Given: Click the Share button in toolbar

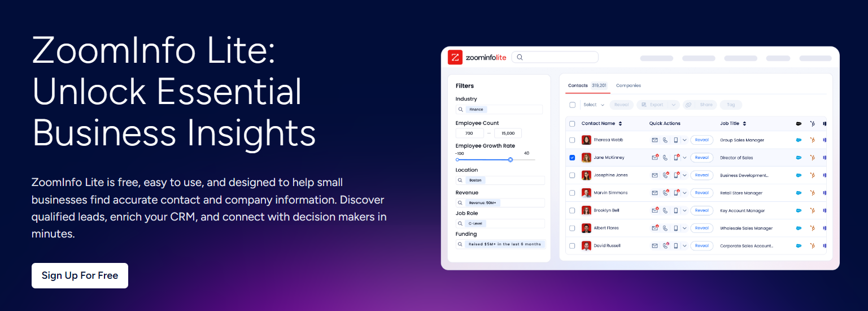Looking at the screenshot, I should (700, 105).
